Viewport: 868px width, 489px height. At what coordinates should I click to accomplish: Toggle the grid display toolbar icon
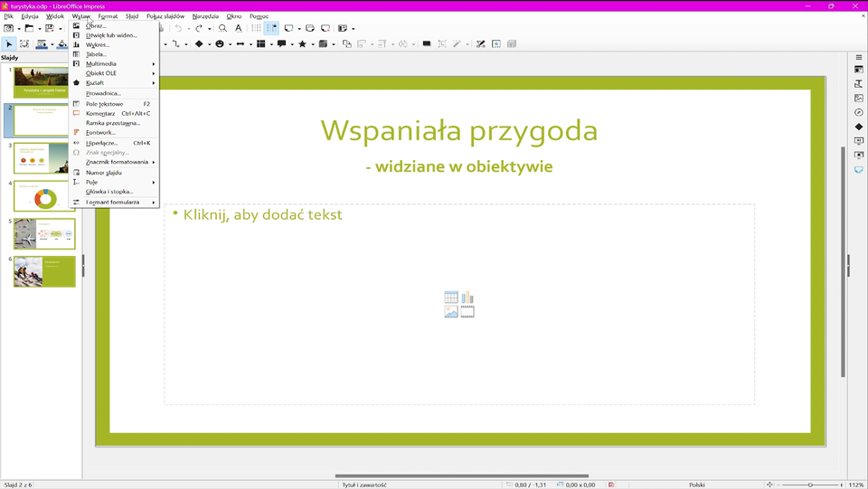coord(256,29)
